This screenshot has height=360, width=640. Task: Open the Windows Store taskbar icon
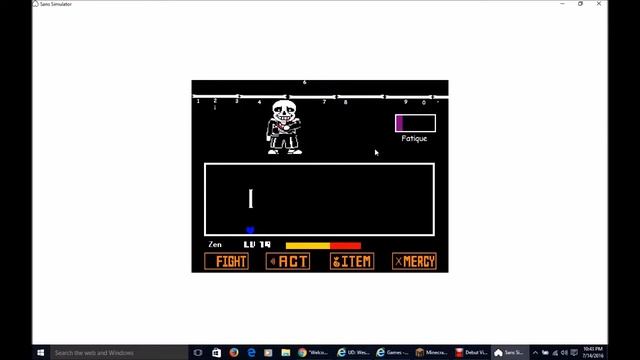216,353
